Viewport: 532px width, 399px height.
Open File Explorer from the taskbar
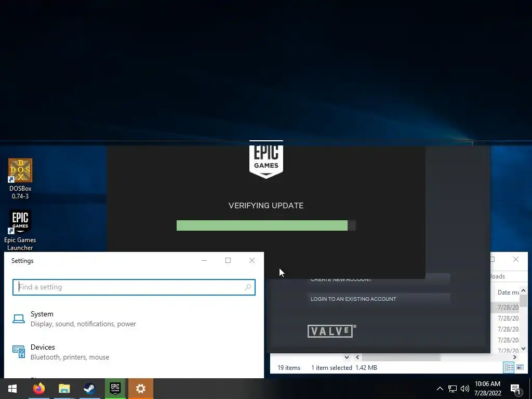[x=64, y=389]
